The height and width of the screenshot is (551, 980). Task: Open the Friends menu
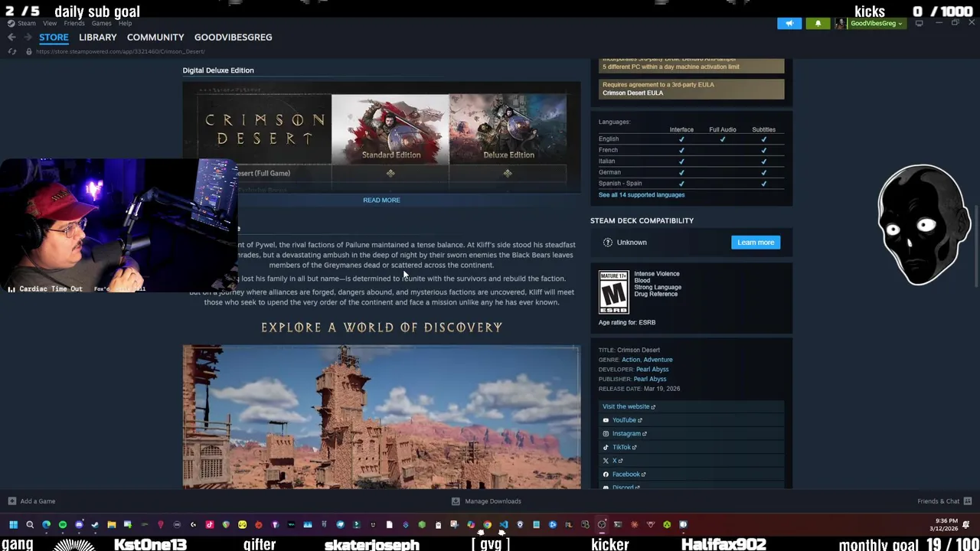point(74,24)
